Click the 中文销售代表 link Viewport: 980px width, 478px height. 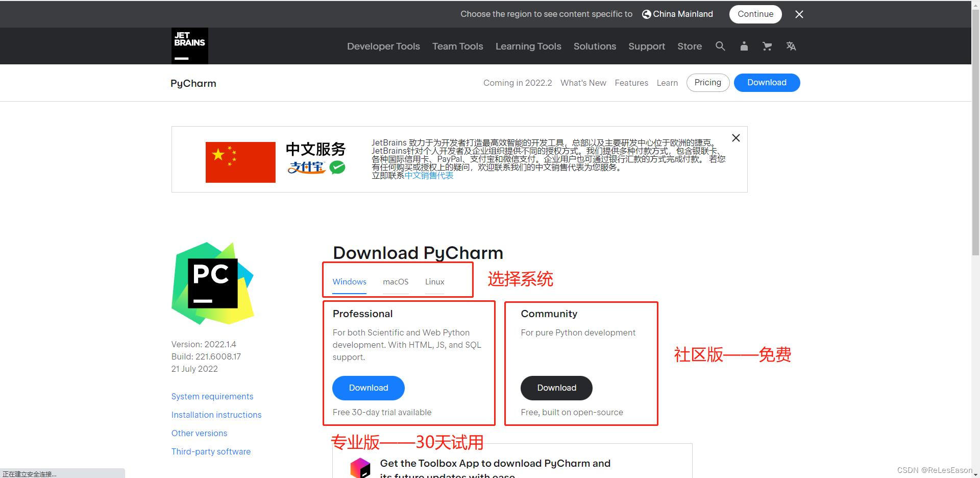pos(429,176)
